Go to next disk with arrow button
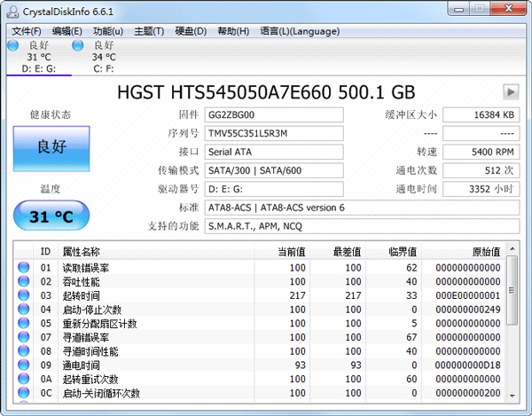 [511, 92]
